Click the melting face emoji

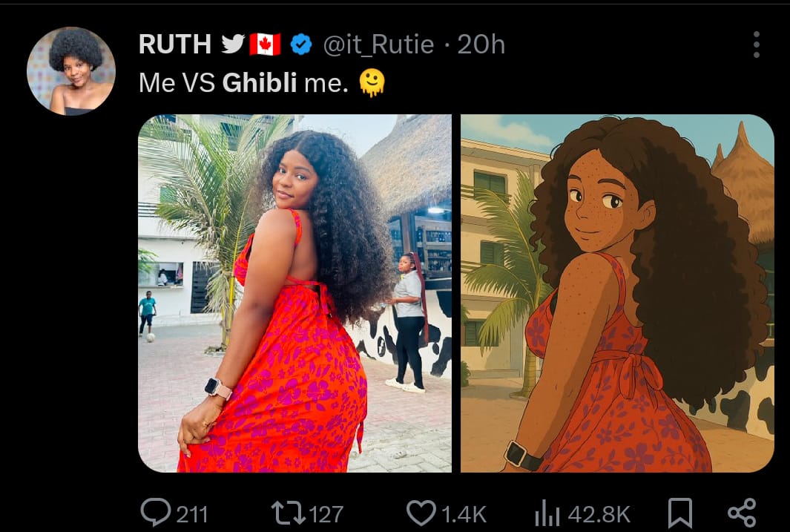click(372, 82)
